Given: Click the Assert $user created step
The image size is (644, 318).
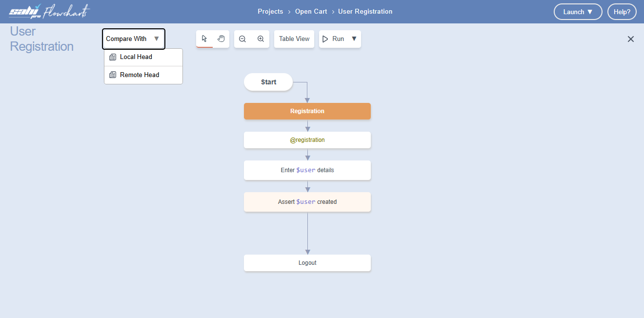Looking at the screenshot, I should point(307,202).
